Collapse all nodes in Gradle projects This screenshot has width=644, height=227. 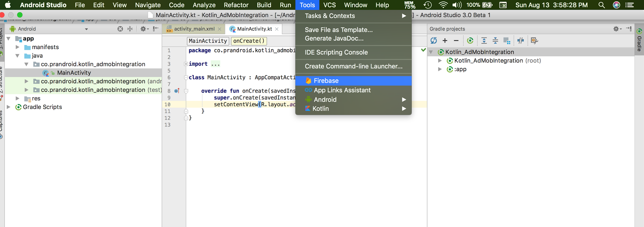pos(495,41)
